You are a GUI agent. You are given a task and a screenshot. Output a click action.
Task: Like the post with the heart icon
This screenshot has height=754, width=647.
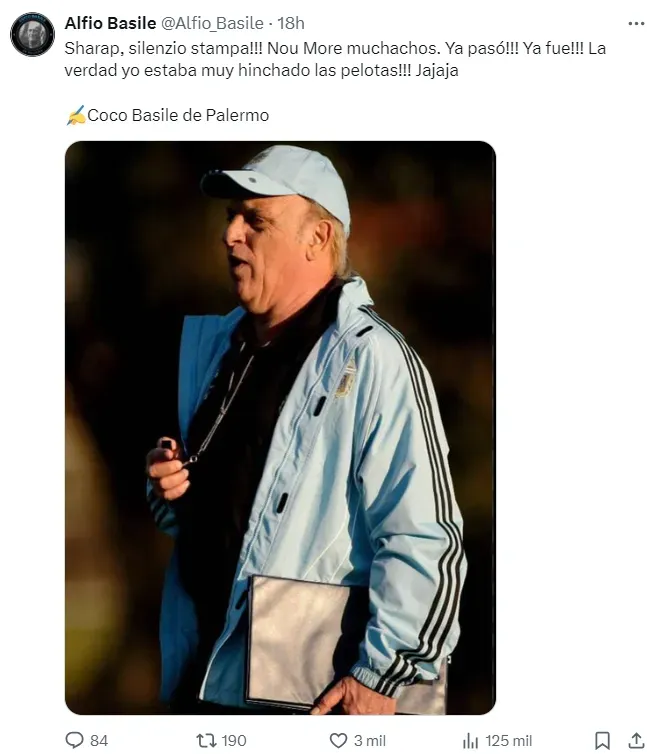[x=338, y=740]
